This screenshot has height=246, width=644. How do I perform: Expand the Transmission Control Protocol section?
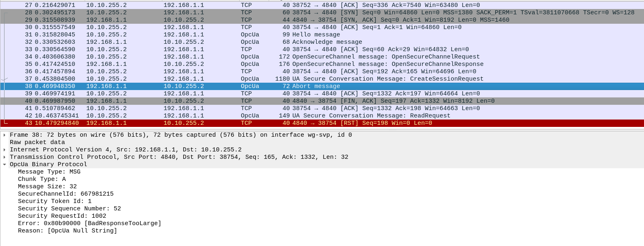click(4, 157)
